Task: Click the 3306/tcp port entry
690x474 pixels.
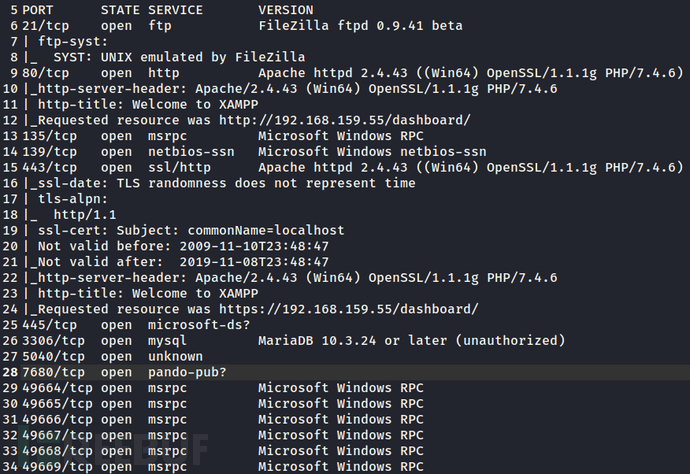Action: (x=52, y=341)
